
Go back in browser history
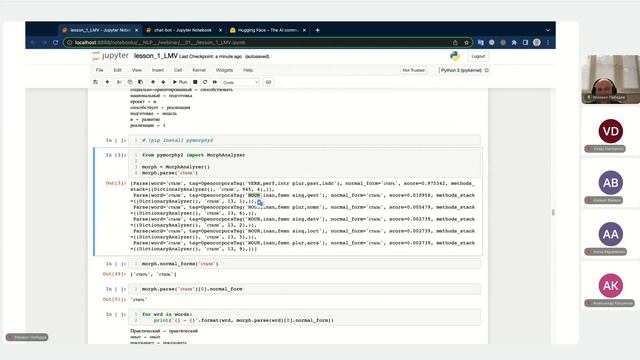click(x=33, y=42)
